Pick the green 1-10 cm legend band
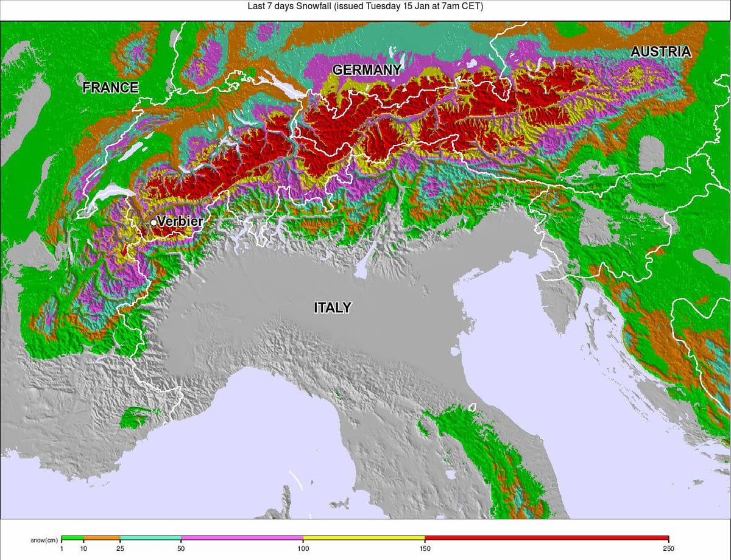The width and height of the screenshot is (731, 560). (x=72, y=538)
